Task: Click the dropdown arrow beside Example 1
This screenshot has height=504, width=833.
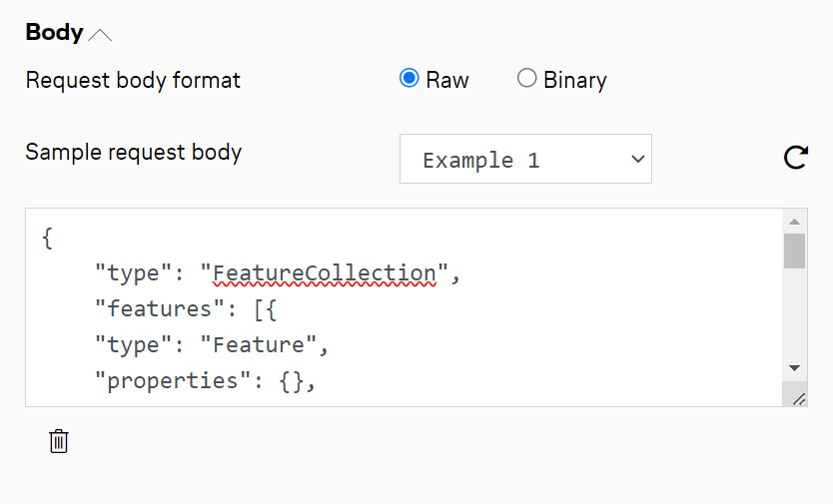Action: (637, 160)
